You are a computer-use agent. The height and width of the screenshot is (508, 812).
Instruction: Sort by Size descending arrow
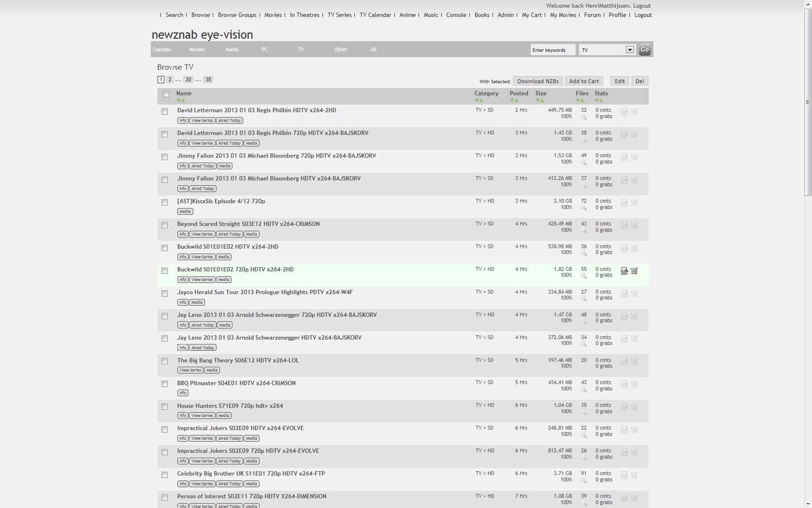pyautogui.click(x=537, y=101)
